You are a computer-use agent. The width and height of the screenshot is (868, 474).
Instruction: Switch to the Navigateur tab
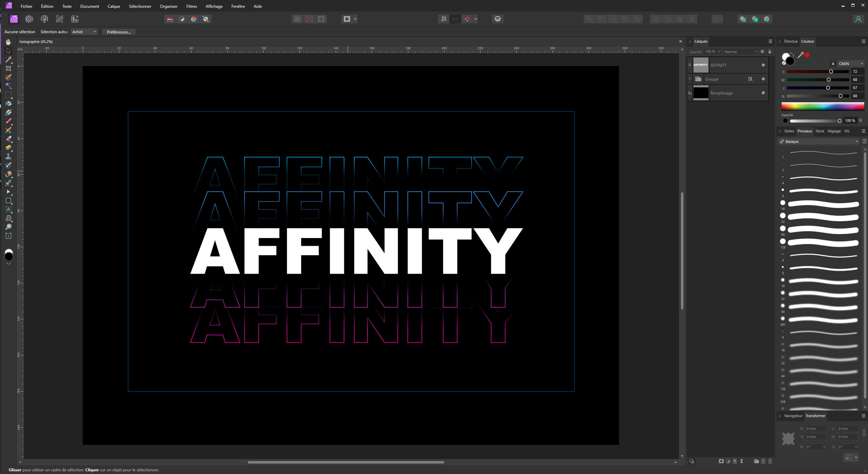pyautogui.click(x=793, y=416)
